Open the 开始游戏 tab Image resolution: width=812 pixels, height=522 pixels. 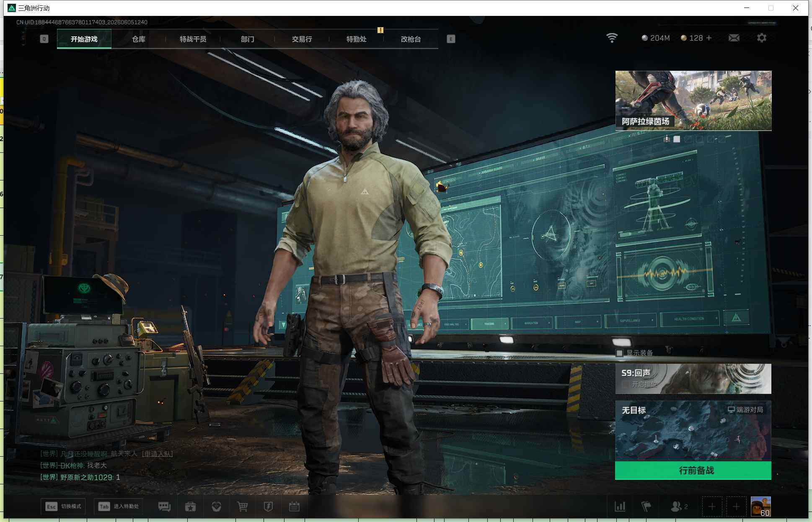[x=84, y=39]
